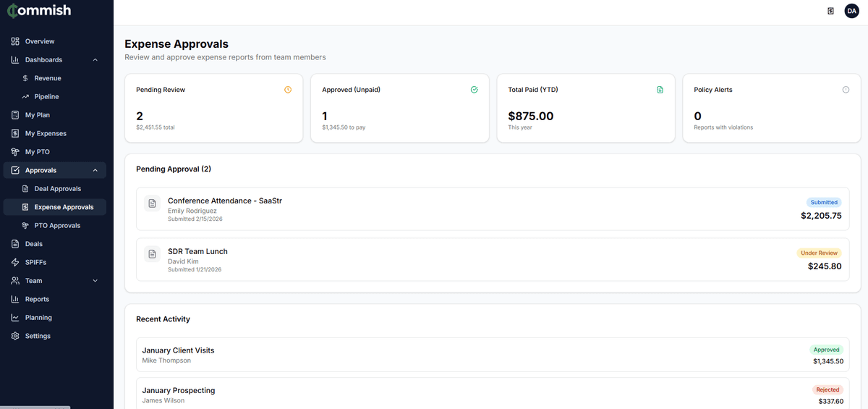The height and width of the screenshot is (409, 868).
Task: Click the My PTO palm tree icon
Action: click(15, 152)
